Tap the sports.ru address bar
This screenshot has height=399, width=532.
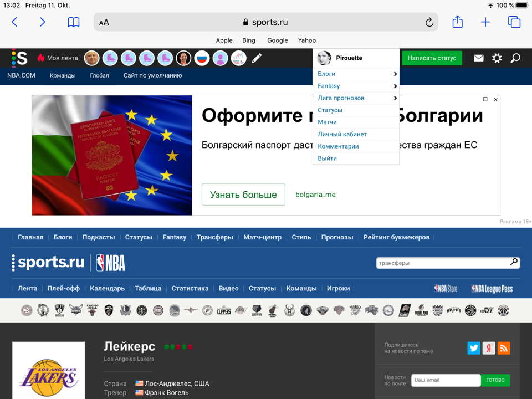(265, 22)
